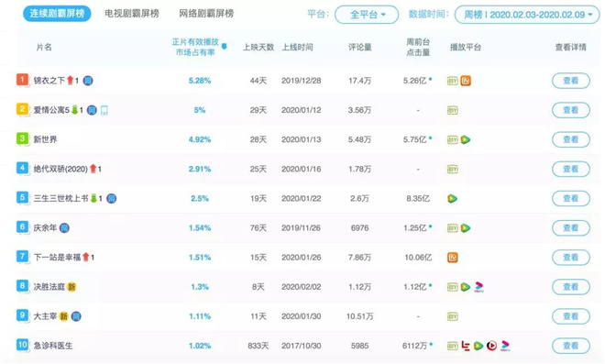
Task: Click 查看 button for 下一站是幸福
Action: tap(571, 258)
